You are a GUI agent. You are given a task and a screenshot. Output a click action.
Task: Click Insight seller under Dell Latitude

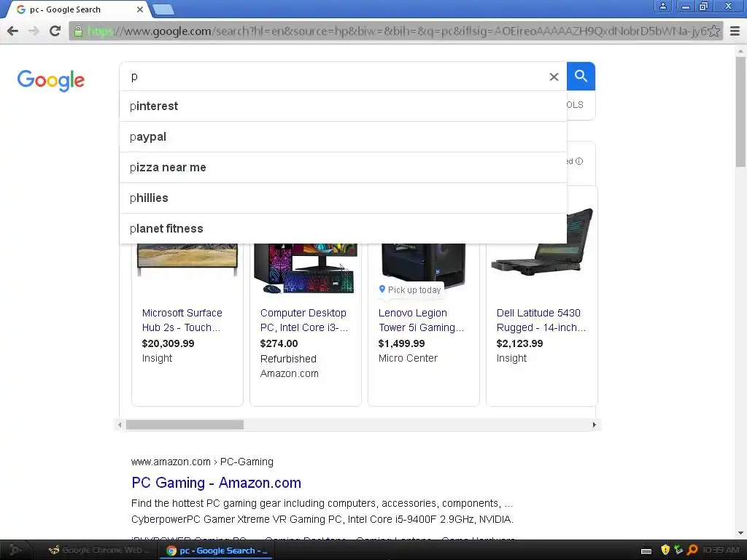coord(511,358)
